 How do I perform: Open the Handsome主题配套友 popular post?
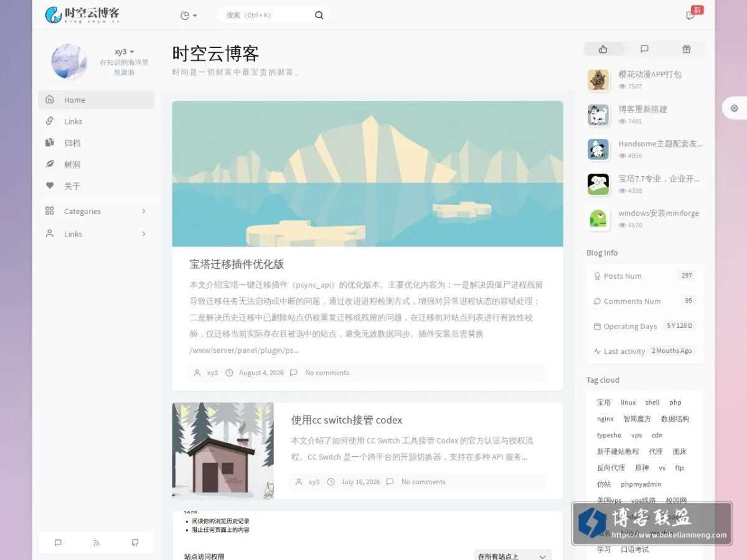[660, 144]
